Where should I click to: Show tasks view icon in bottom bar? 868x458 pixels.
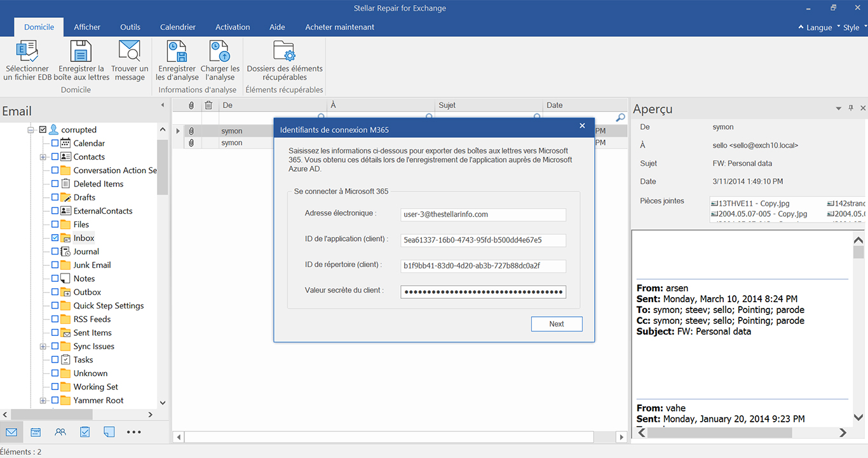pyautogui.click(x=85, y=432)
